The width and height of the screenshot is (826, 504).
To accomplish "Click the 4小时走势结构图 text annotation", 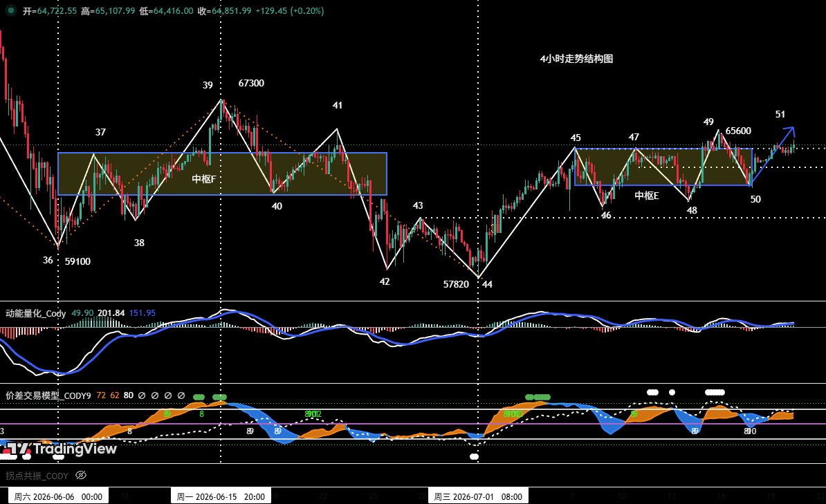I will pos(576,59).
